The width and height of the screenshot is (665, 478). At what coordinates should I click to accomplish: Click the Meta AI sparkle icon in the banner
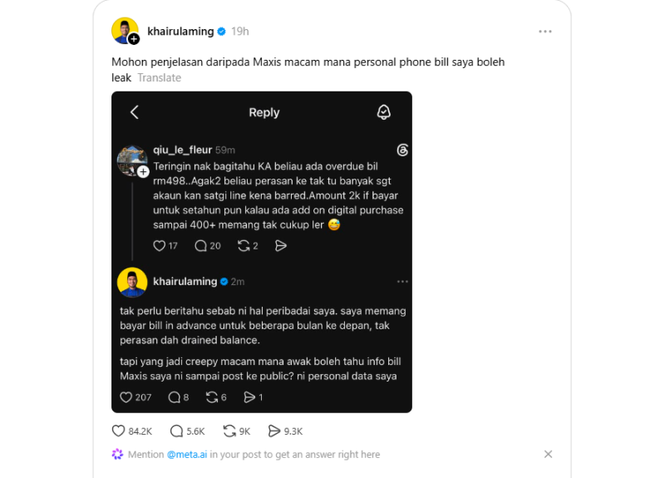(x=117, y=454)
